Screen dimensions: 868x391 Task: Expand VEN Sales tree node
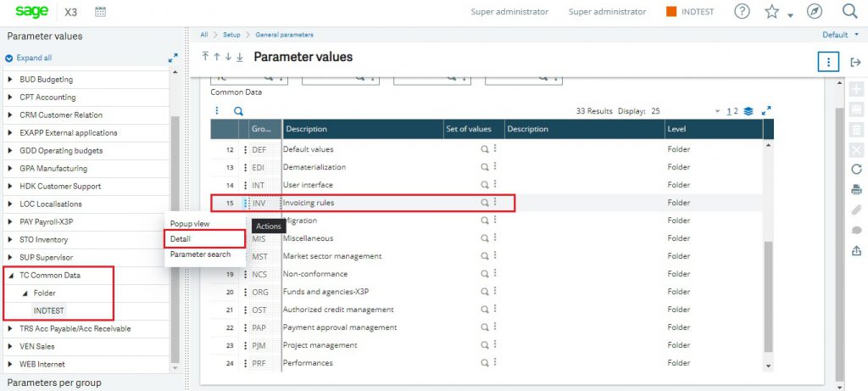[x=10, y=346]
